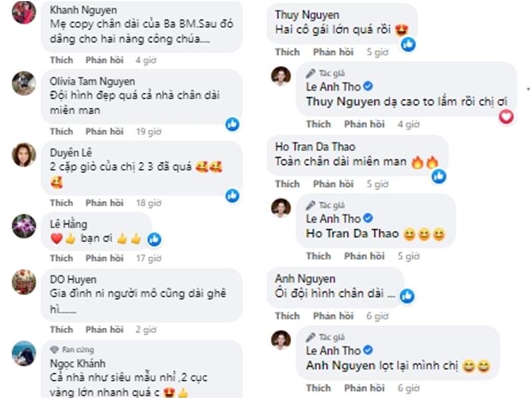Open Khanh Nguyen's profile picture
Viewport: 532px width, 399px height.
24,12
